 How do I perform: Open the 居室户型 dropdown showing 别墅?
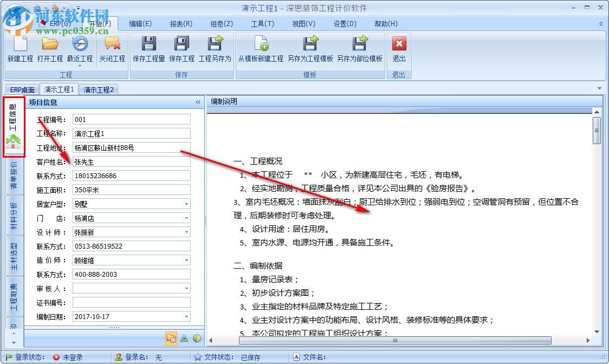[x=186, y=204]
